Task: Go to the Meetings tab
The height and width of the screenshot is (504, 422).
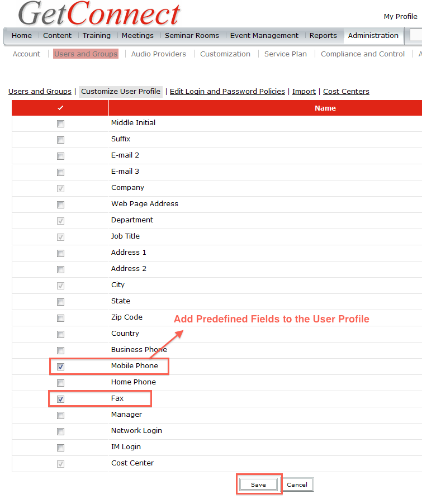Action: coord(137,35)
